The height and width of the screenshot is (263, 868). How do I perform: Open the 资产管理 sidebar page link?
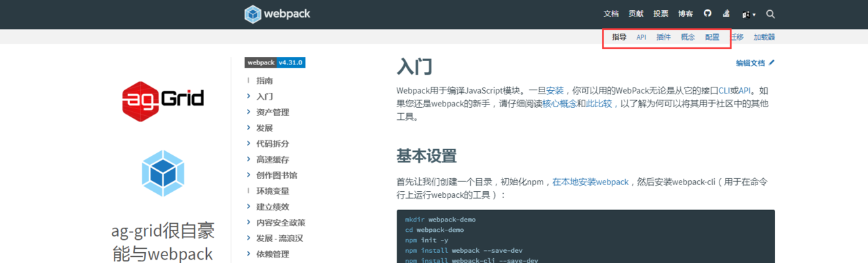273,112
